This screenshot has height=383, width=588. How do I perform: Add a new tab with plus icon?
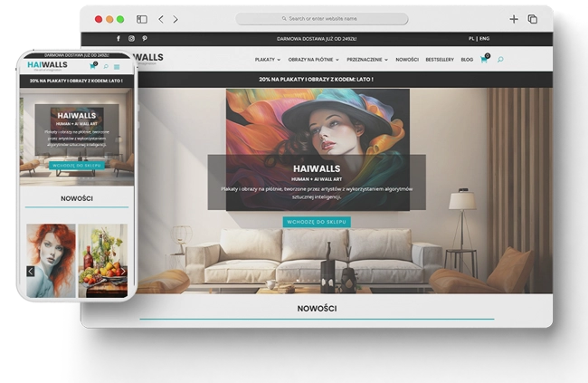click(514, 19)
